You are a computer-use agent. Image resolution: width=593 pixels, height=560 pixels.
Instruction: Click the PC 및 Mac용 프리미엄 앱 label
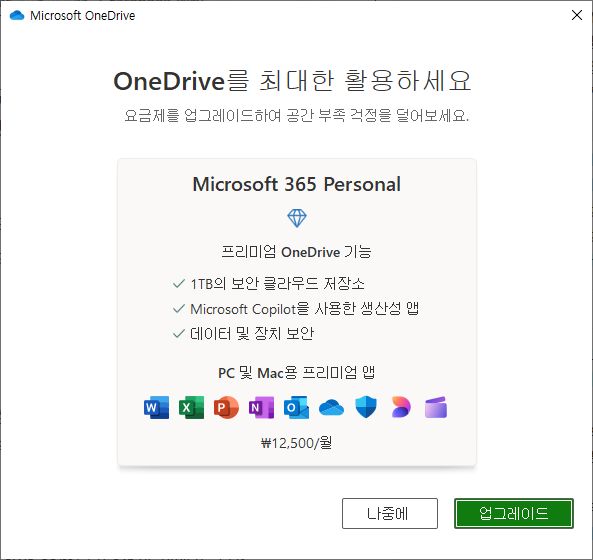click(296, 373)
